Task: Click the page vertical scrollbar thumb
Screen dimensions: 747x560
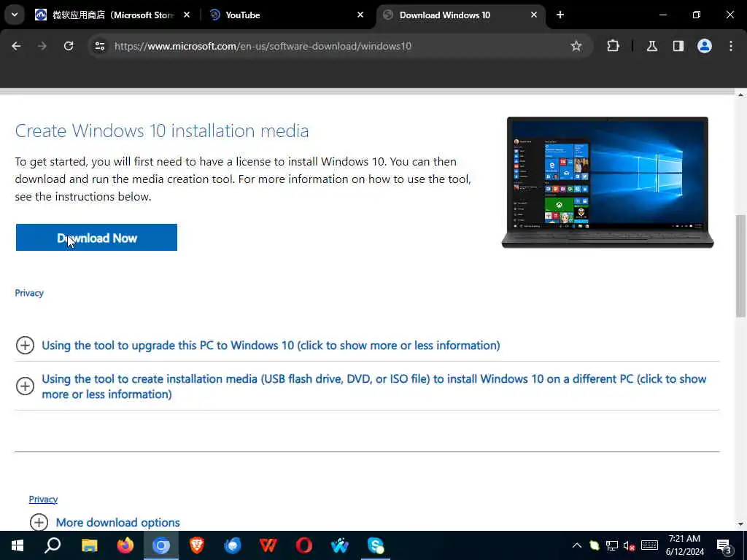Action: 740,265
